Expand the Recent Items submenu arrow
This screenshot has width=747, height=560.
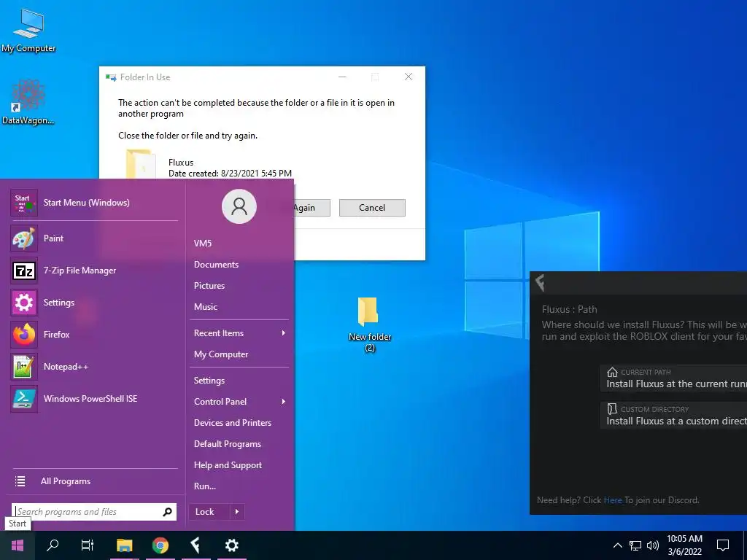(x=284, y=332)
